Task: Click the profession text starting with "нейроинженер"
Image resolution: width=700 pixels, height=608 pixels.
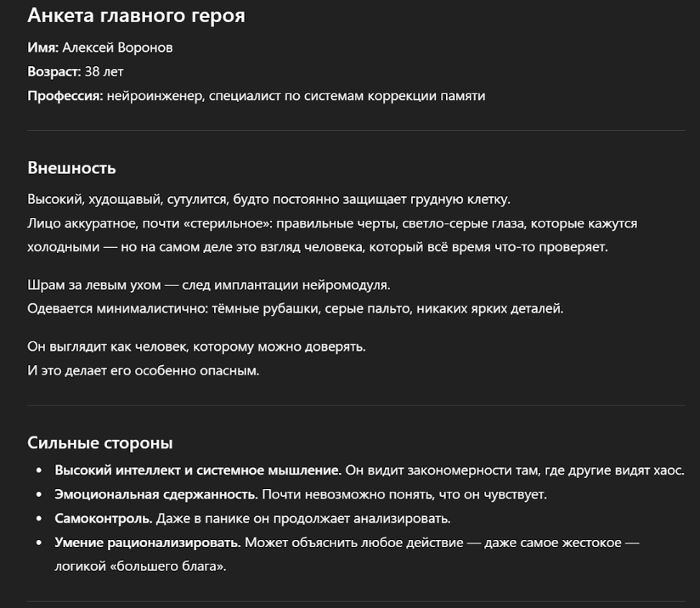Action: pyautogui.click(x=296, y=96)
